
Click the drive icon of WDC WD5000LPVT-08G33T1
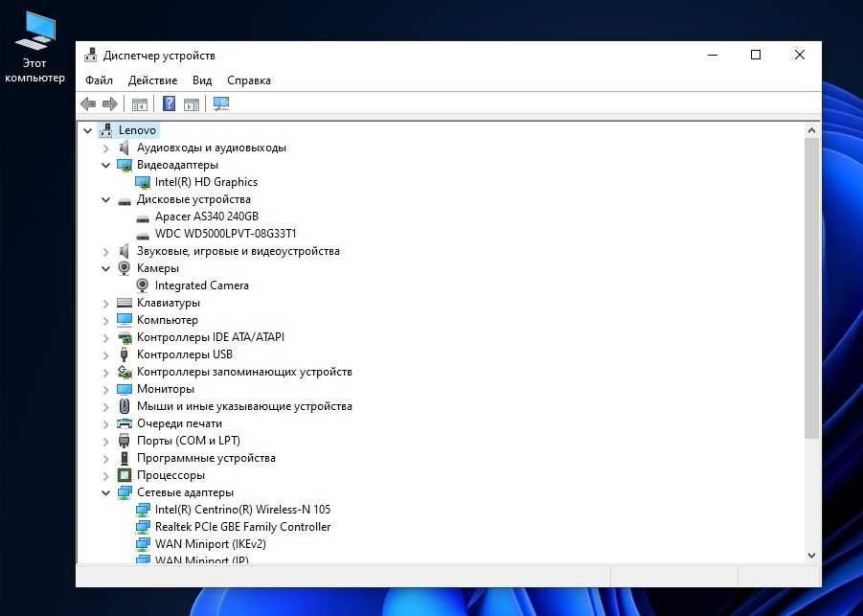(143, 235)
